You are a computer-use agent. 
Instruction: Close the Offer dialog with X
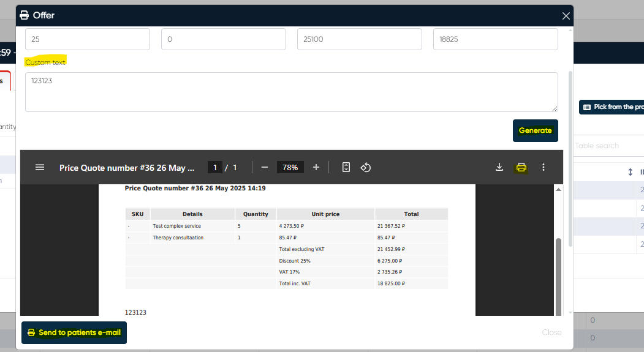click(x=566, y=16)
